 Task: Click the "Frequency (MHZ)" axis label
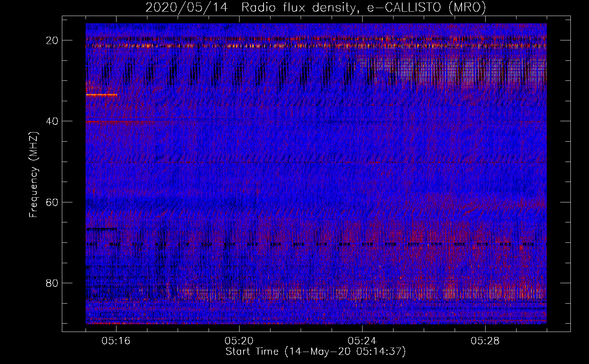pos(34,175)
